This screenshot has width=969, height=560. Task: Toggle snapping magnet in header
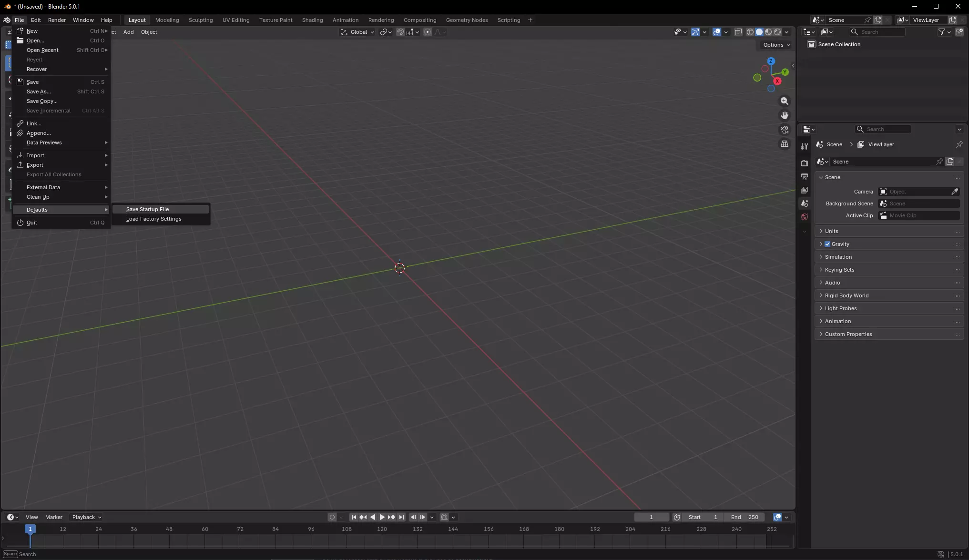400,32
